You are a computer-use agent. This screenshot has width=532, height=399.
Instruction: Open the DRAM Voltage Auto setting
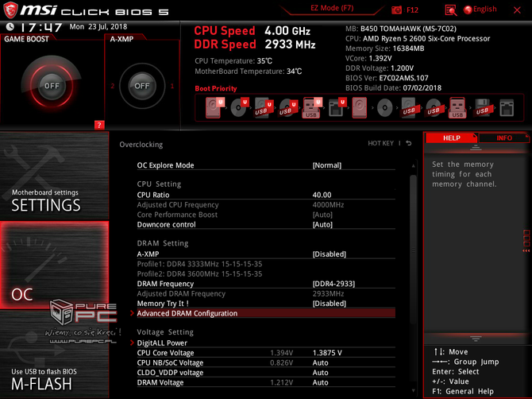coord(266,382)
